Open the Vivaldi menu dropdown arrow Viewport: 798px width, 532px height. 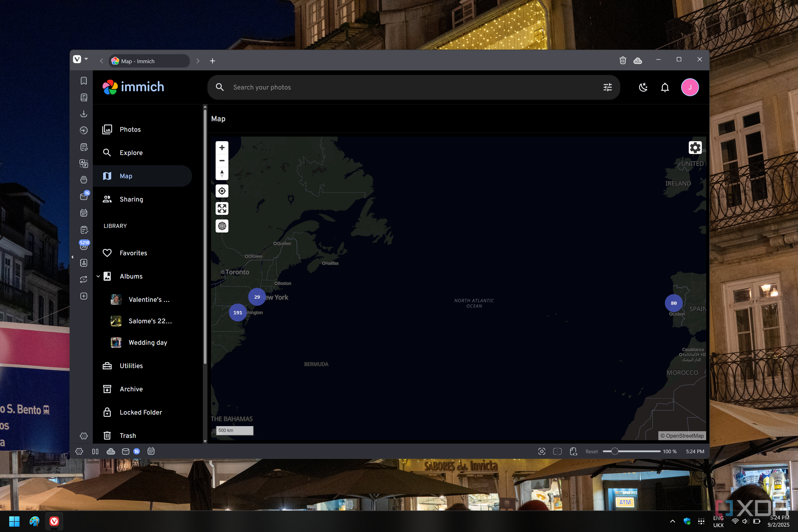pos(86,59)
